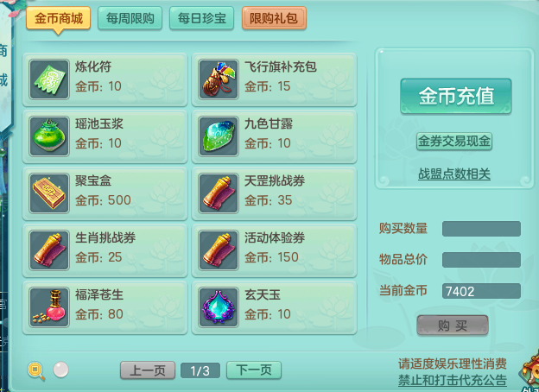Open 金币充值 recharge button
The image size is (539, 392).
pos(456,96)
